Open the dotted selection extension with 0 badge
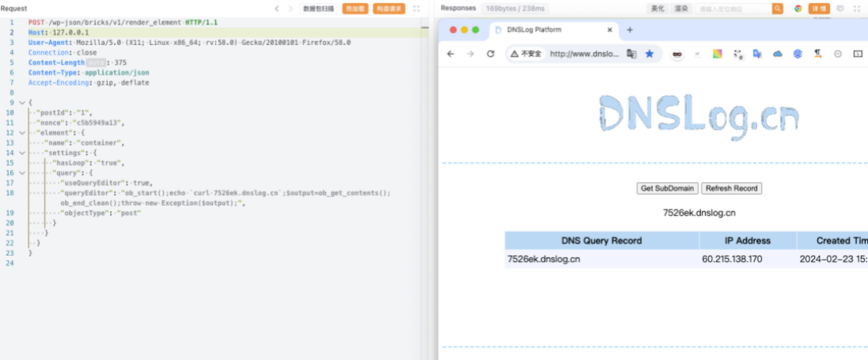 (x=738, y=55)
